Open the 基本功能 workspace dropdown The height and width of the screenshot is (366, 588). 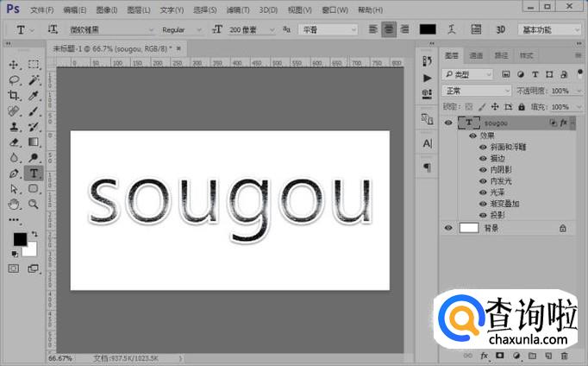pos(548,29)
